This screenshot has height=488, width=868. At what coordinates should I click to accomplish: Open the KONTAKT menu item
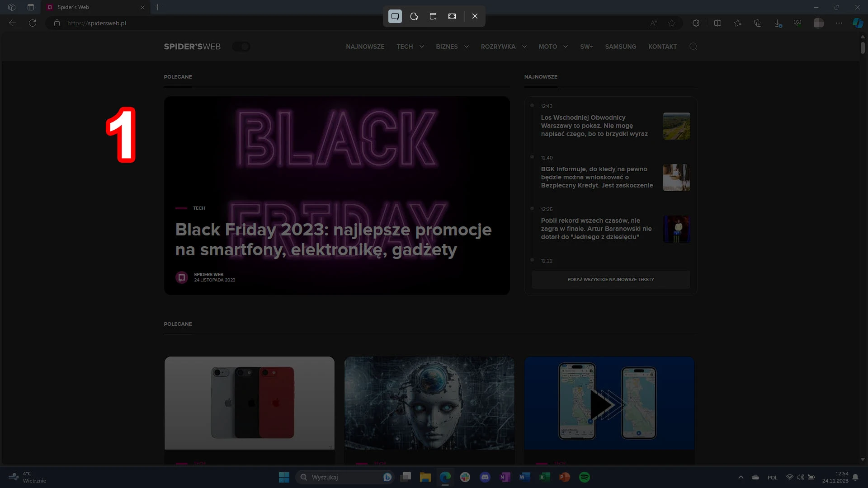pyautogui.click(x=663, y=47)
